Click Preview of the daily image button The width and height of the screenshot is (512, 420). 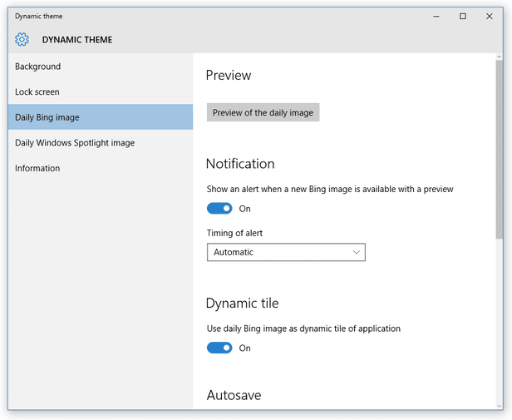263,112
